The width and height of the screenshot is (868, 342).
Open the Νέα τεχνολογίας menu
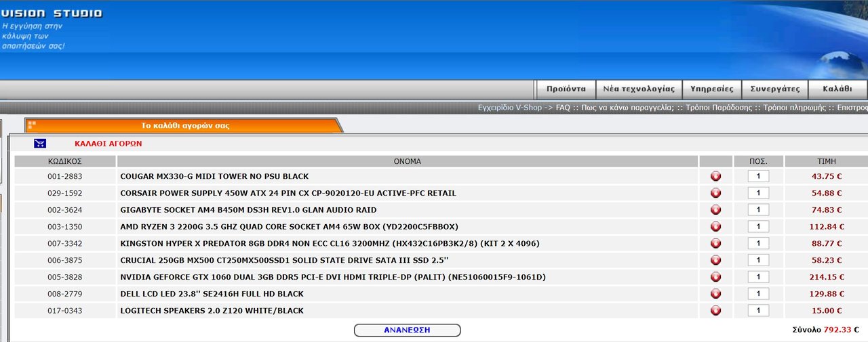(638, 89)
